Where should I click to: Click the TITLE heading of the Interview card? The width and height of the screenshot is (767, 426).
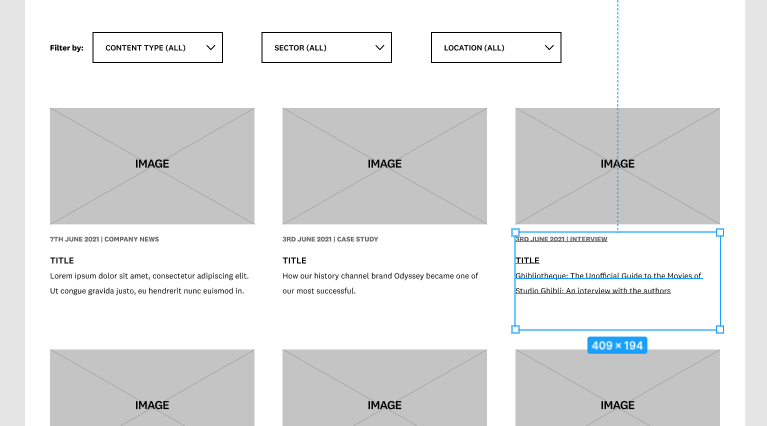pyautogui.click(x=527, y=261)
